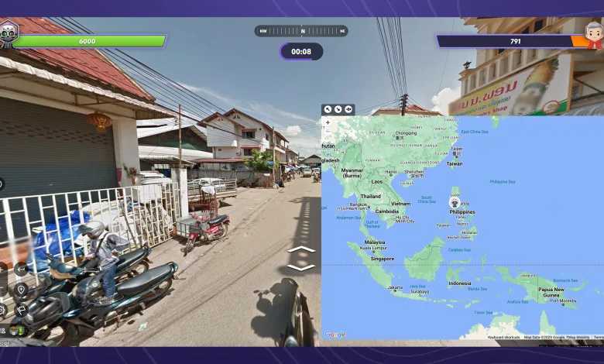Screen dimensions: 604x364
Task: Open the settings gear icon
Action: [x=2, y=309]
